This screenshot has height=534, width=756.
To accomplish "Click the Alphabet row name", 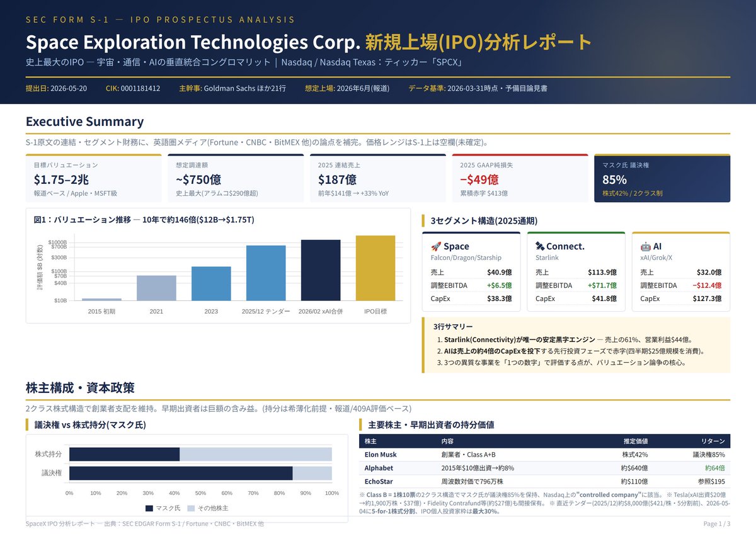I will 379,468.
